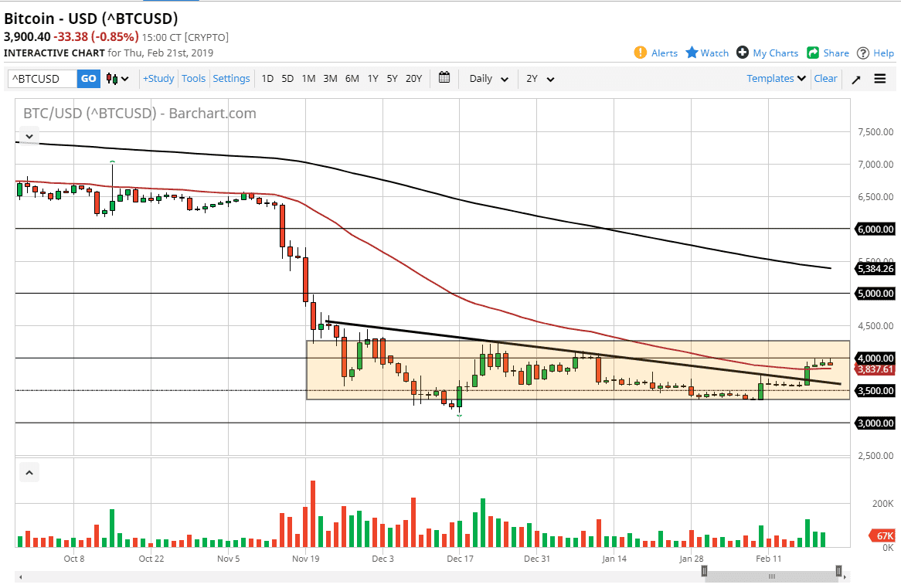Expand chart to fullscreen with arrow icon
This screenshot has width=901, height=588.
855,78
